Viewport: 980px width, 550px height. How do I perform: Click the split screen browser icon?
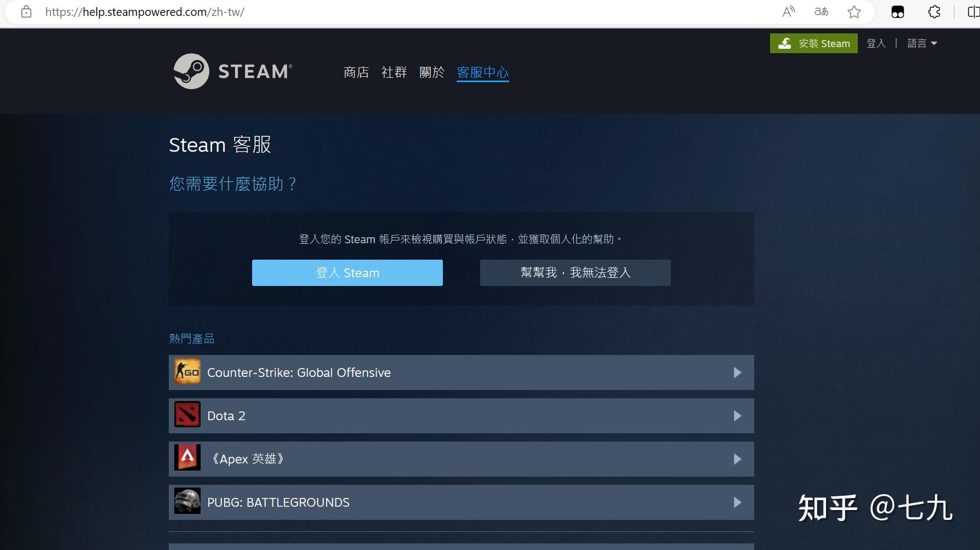(974, 12)
